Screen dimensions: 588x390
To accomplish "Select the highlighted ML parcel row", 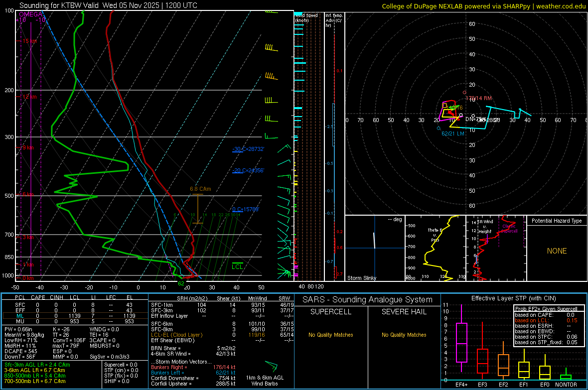I will point(75,316).
